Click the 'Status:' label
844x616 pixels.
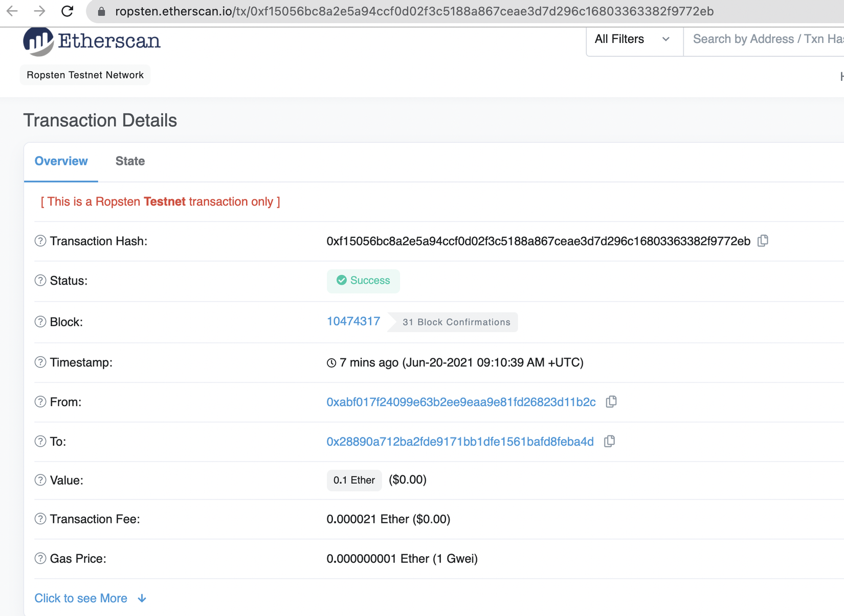coord(69,280)
